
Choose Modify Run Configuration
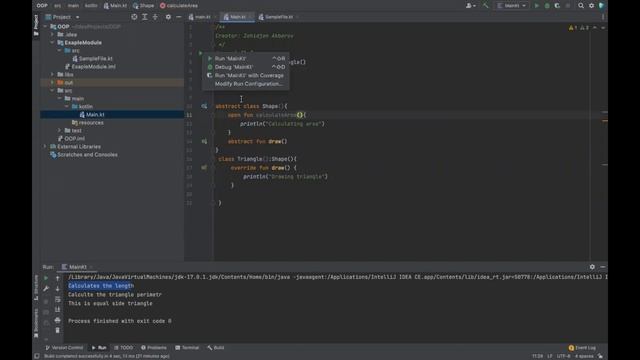246,84
